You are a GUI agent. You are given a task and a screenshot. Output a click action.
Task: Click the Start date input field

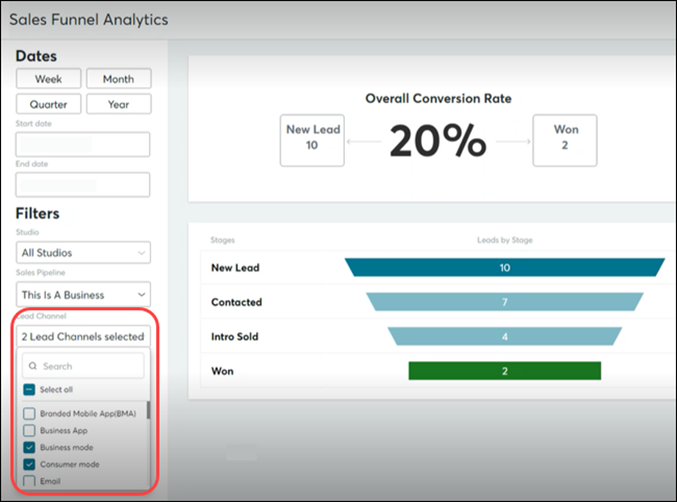83,144
